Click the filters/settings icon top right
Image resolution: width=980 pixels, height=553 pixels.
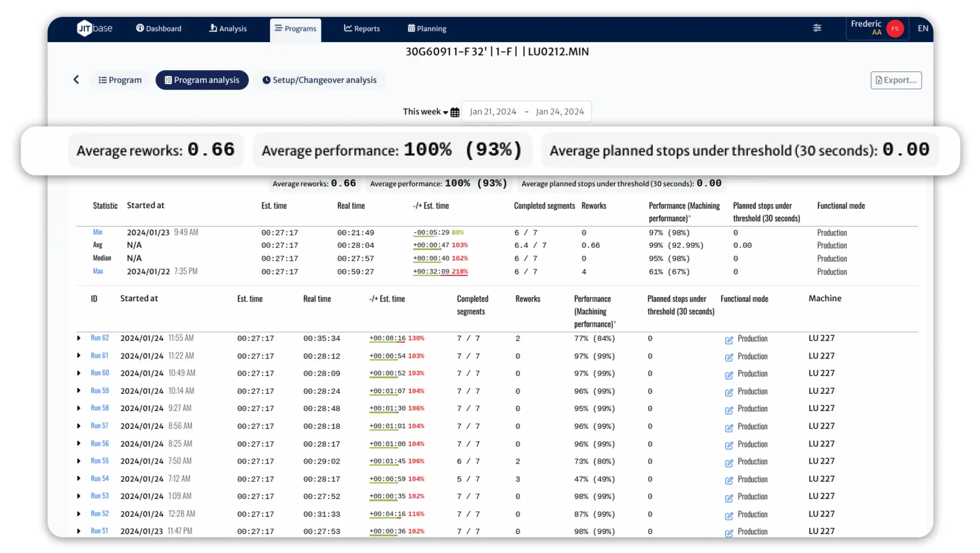click(817, 28)
